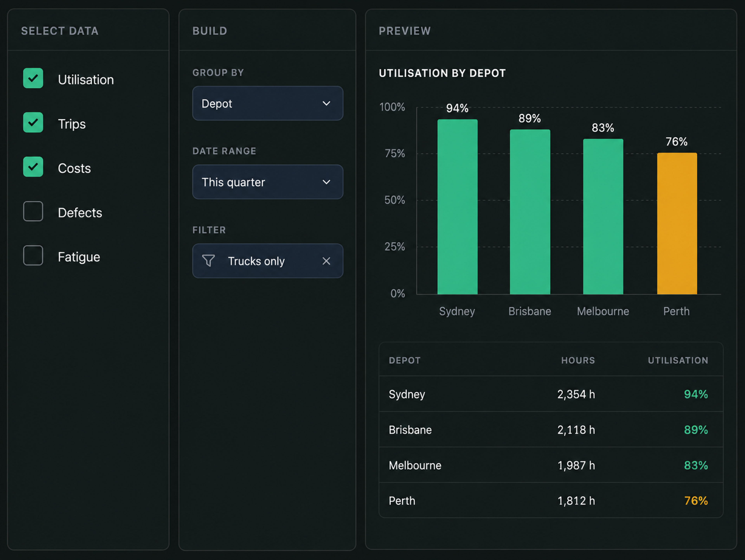Viewport: 745px width, 560px height.
Task: Uncheck the Utilisation checkbox
Action: [x=33, y=78]
